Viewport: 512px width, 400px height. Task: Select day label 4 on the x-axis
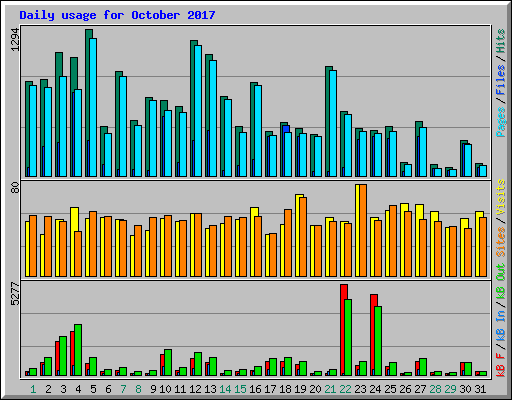pos(78,389)
